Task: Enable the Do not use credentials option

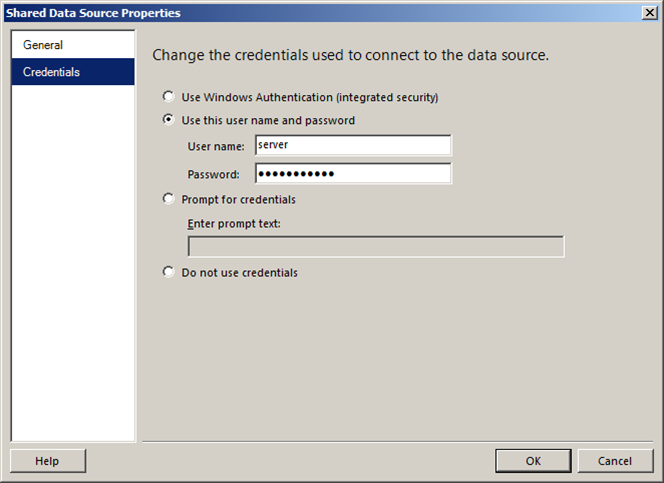Action: [168, 272]
